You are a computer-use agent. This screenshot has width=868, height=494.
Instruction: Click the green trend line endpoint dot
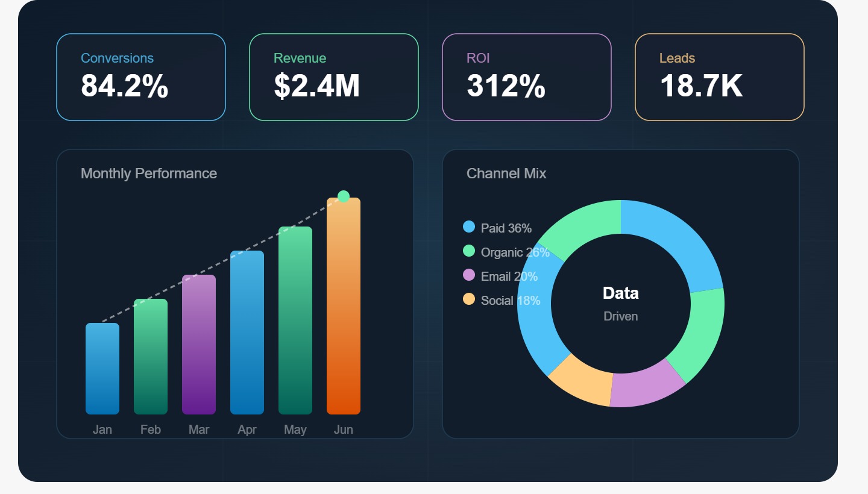click(344, 196)
